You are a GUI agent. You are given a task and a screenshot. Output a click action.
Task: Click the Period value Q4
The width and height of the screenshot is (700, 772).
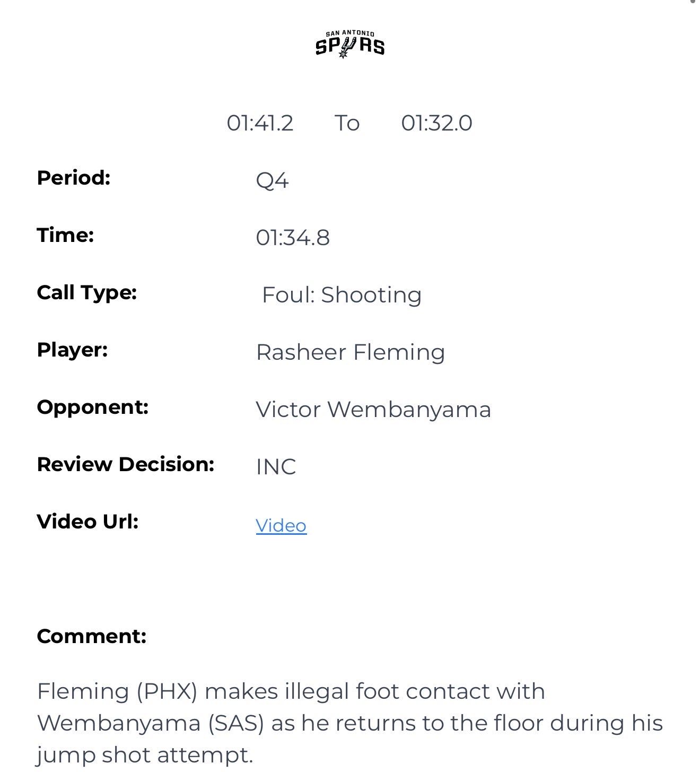(x=272, y=180)
